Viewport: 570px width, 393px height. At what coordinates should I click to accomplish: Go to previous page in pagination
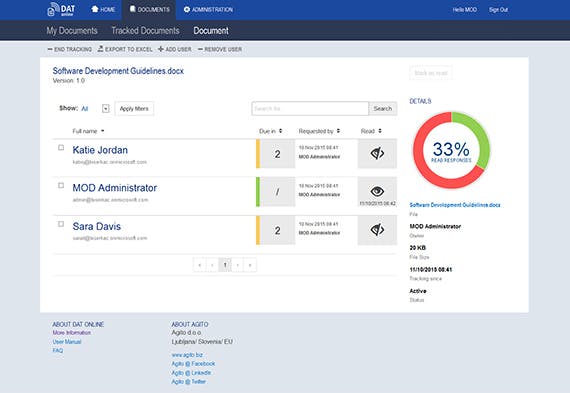point(212,265)
